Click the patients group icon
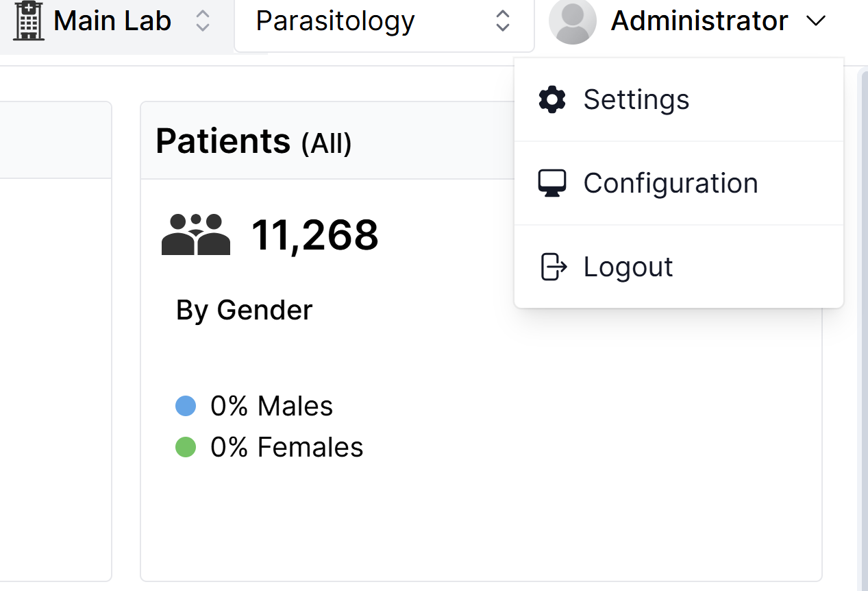868x591 pixels. tap(196, 234)
